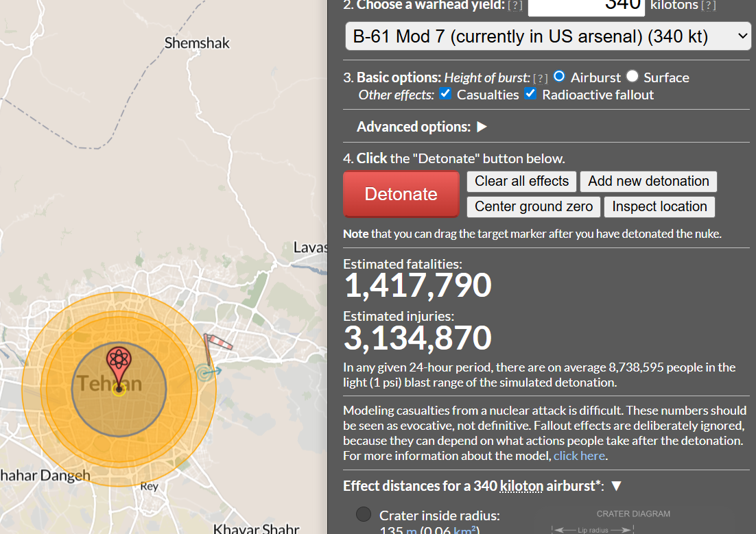
Task: Click the estimated injuries number 3,134,870
Action: pyautogui.click(x=418, y=338)
